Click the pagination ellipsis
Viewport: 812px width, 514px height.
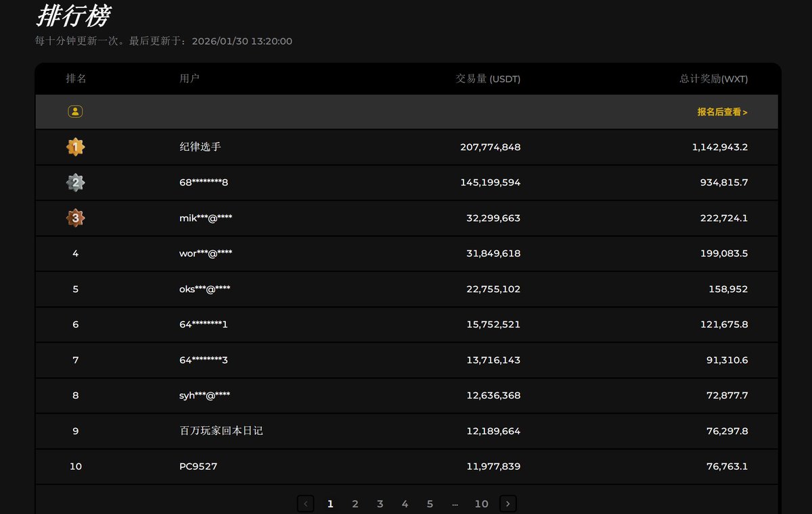click(455, 504)
